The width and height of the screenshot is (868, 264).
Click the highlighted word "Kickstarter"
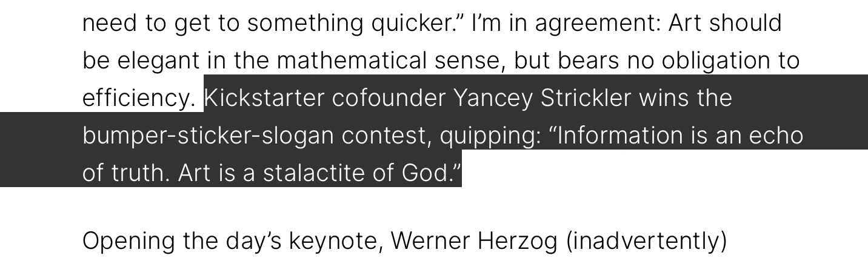[264, 98]
